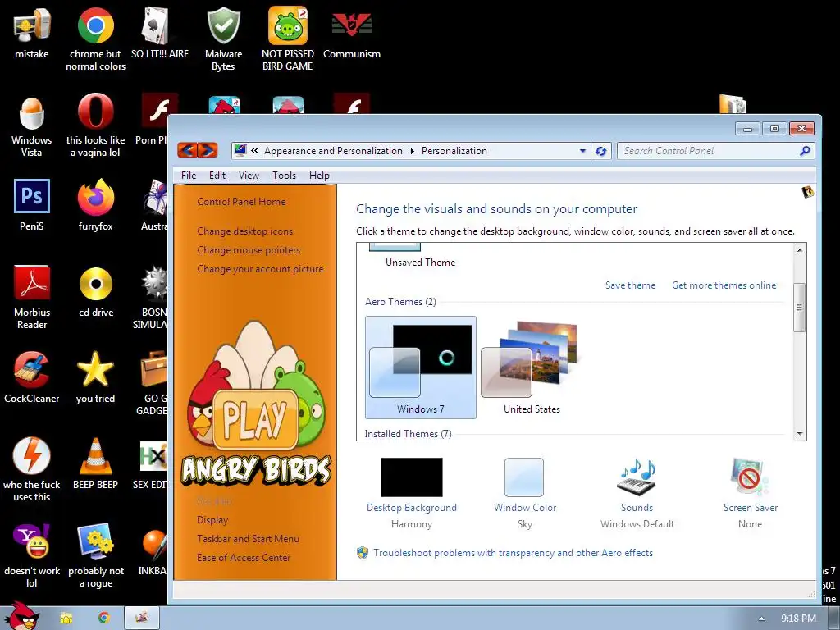840x630 pixels.
Task: Select the Windows 7 theme
Action: [x=421, y=367]
